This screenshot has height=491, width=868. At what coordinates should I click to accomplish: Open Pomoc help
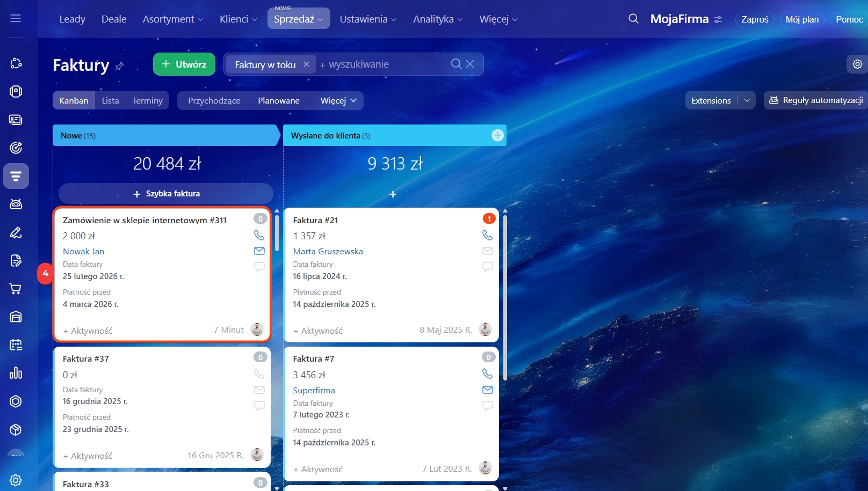pos(849,19)
